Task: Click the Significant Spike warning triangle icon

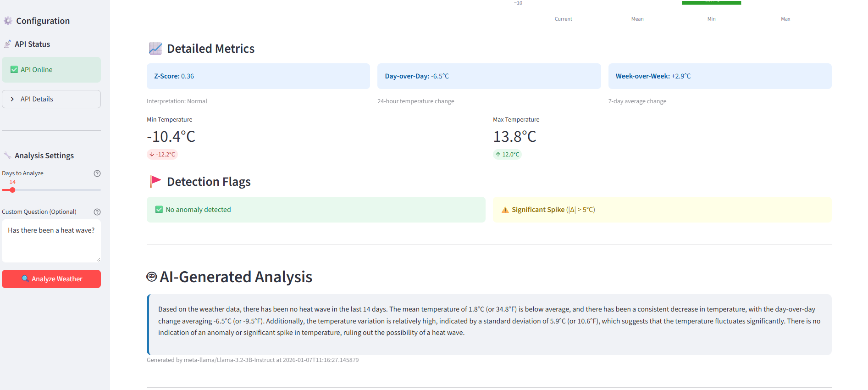Action: (505, 210)
